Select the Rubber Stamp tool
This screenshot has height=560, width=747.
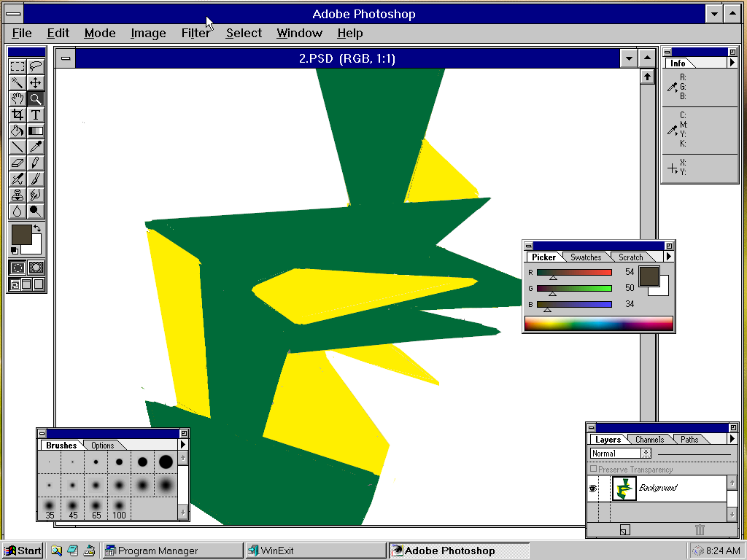18,195
